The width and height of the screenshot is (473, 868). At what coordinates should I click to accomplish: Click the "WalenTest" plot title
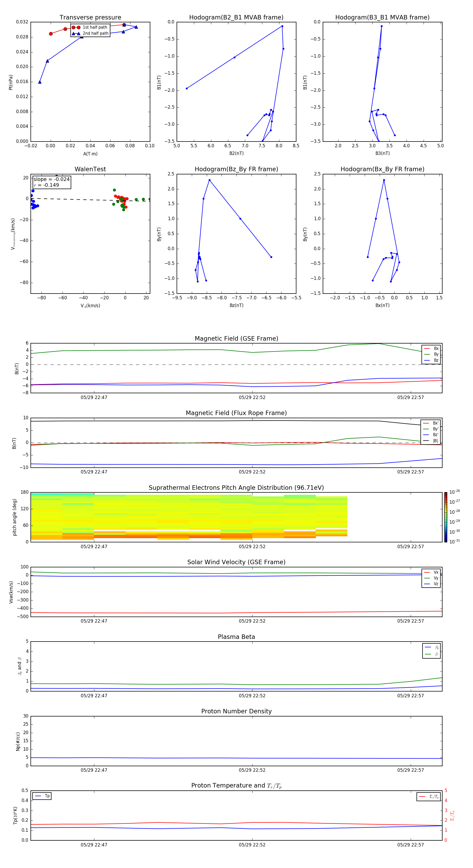tap(90, 169)
